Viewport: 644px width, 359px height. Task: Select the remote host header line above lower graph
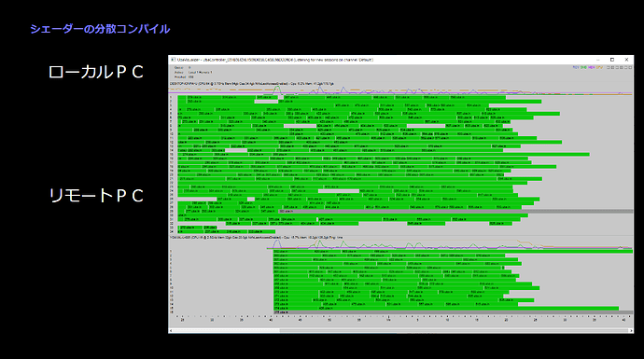[x=257, y=237]
